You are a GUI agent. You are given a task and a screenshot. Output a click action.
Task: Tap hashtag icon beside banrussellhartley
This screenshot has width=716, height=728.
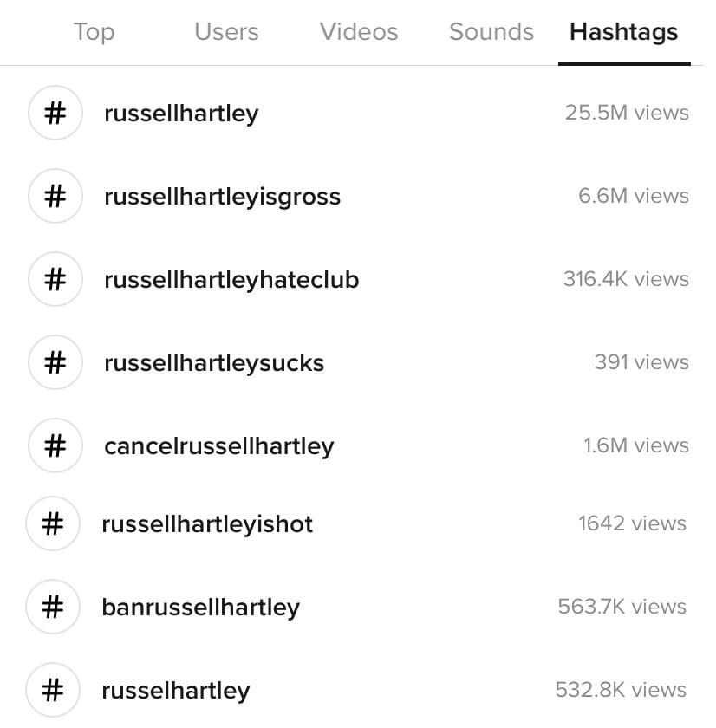coord(53,607)
